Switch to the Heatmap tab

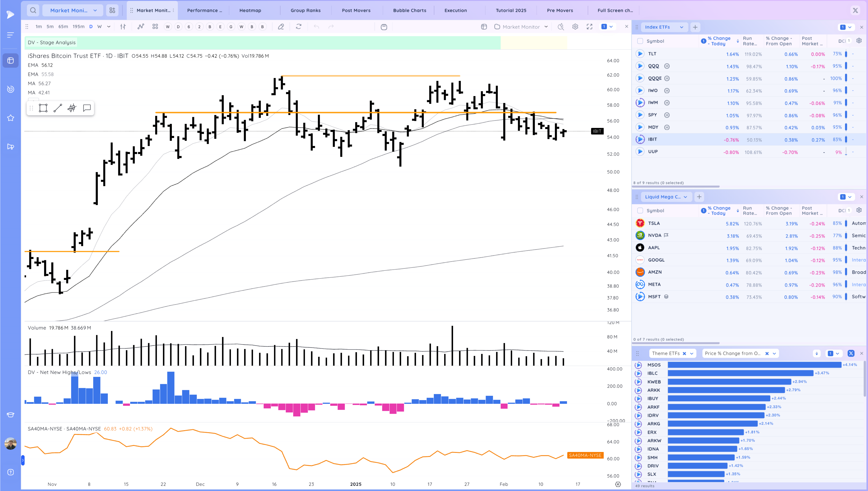(x=250, y=10)
